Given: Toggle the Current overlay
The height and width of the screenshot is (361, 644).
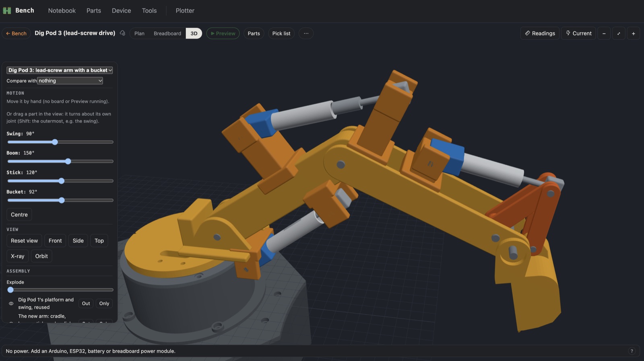Looking at the screenshot, I should [578, 33].
